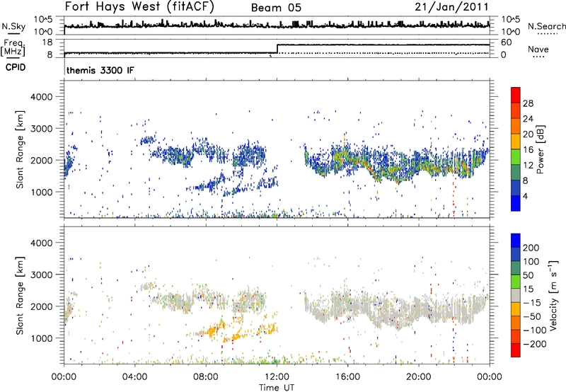Click the "12:00" time tick label
566x392 pixels.
[x=277, y=377]
